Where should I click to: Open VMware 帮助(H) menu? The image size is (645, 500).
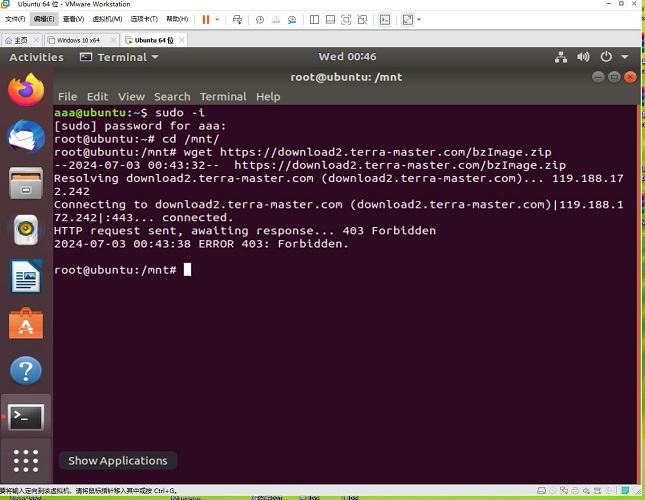[x=177, y=19]
